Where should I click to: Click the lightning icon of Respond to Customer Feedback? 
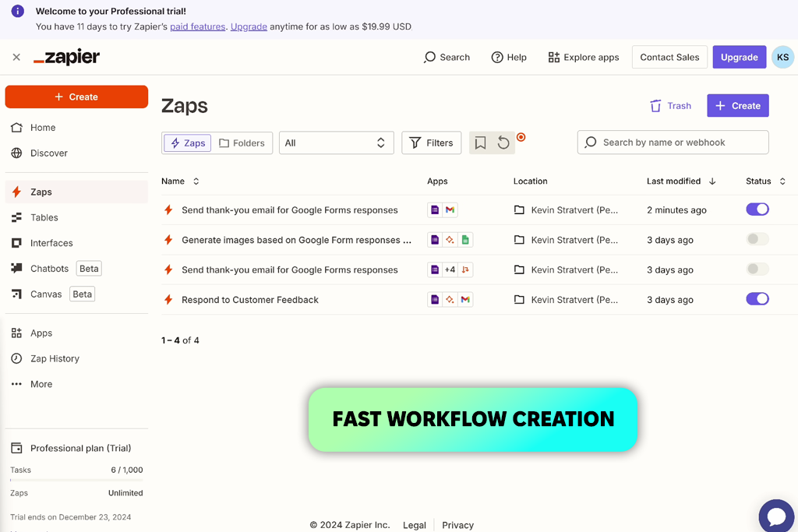[x=168, y=300]
